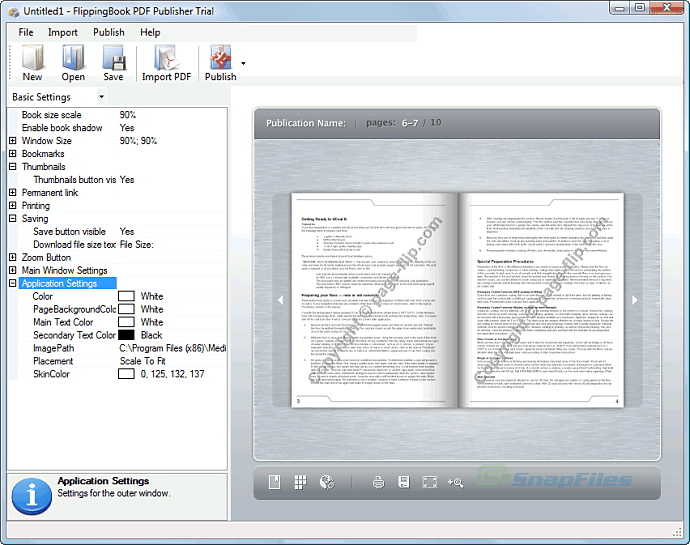
Task: Click the New book toolbar icon
Action: pyautogui.click(x=32, y=63)
